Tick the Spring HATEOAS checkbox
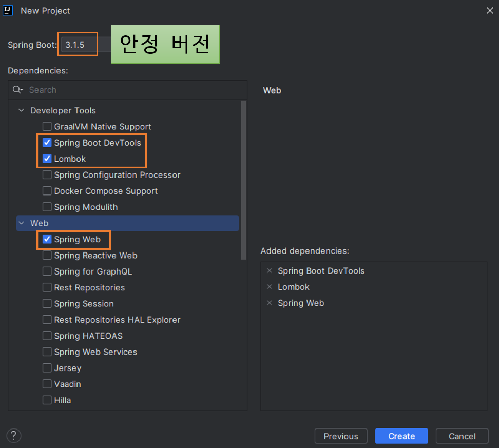499x448 pixels. (47, 336)
